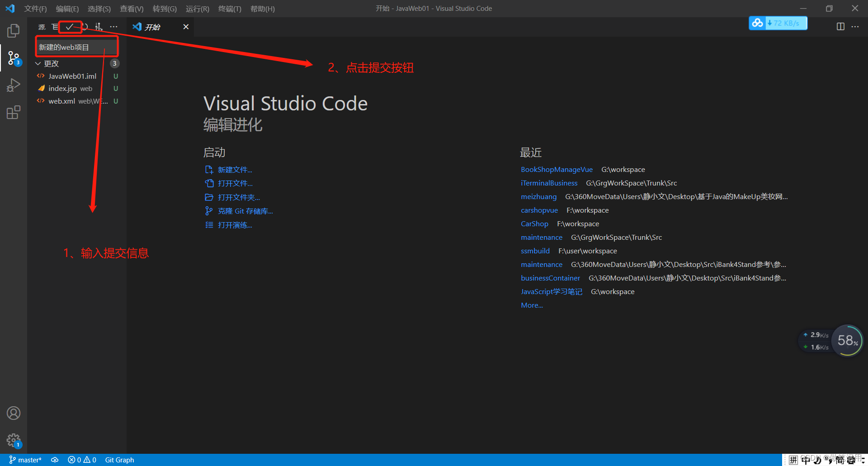Close the 开始 welcome tab

(186, 27)
